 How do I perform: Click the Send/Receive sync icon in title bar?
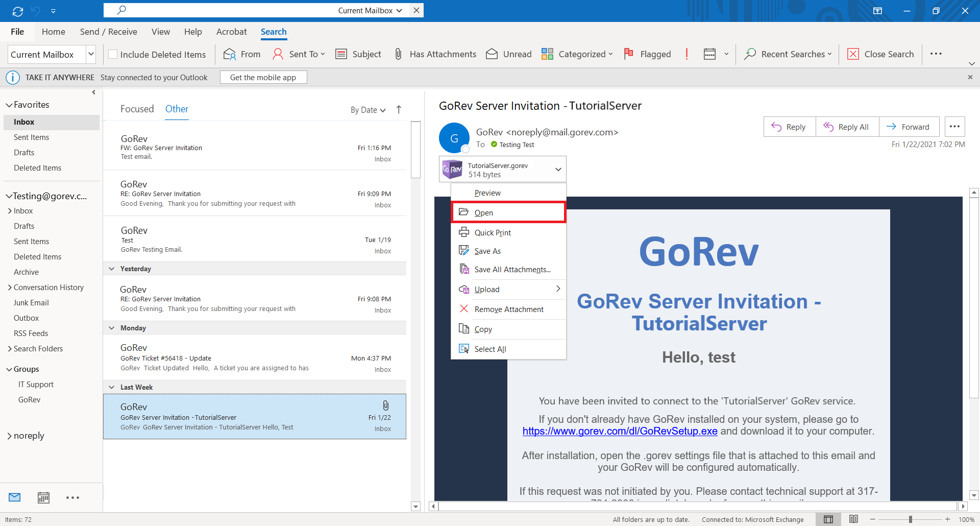point(18,11)
